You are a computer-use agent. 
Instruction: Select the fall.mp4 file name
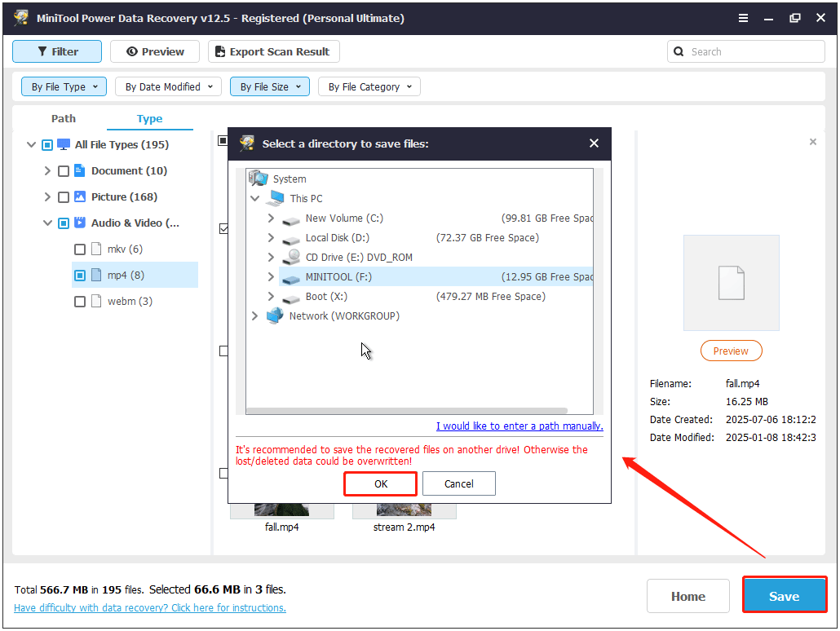(x=282, y=527)
